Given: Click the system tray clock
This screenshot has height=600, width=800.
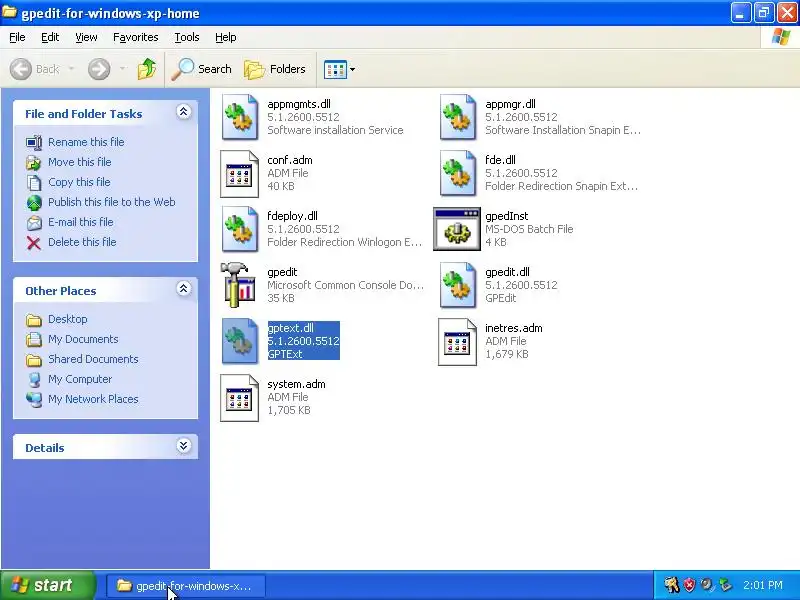Looking at the screenshot, I should 763,585.
